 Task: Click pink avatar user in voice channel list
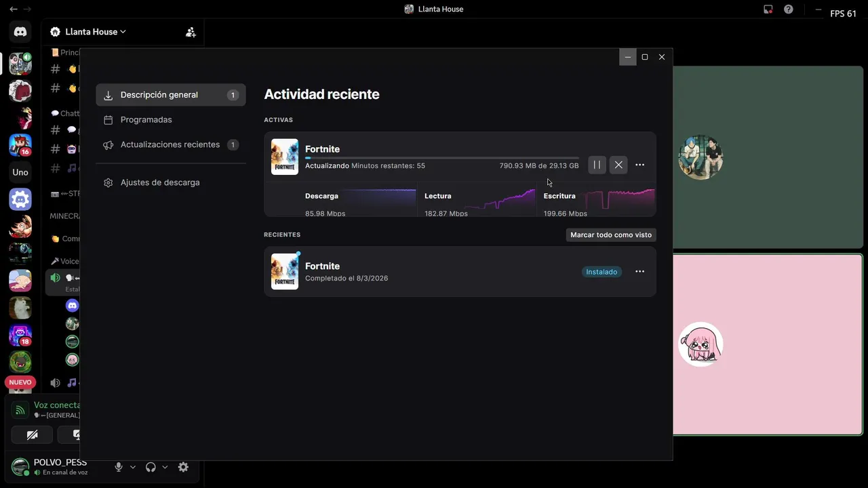(x=72, y=359)
